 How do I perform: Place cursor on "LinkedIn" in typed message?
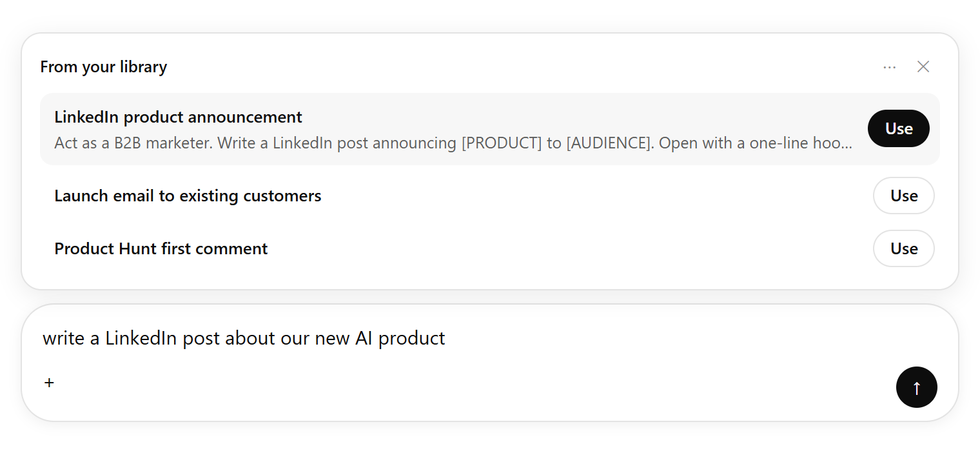[x=141, y=338]
